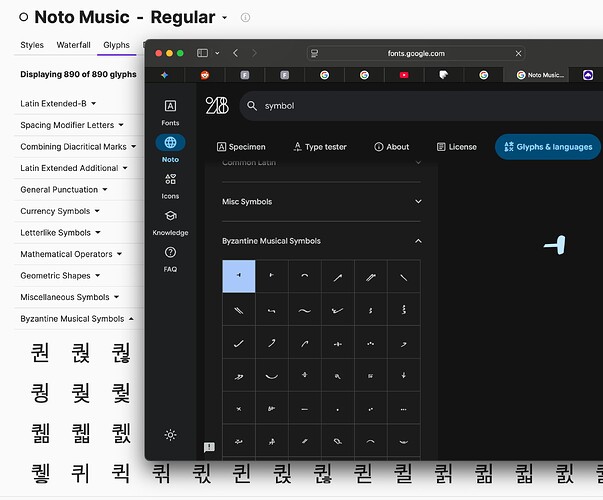Open the Fonts section in sidebar
This screenshot has height=500, width=603.
(170, 111)
